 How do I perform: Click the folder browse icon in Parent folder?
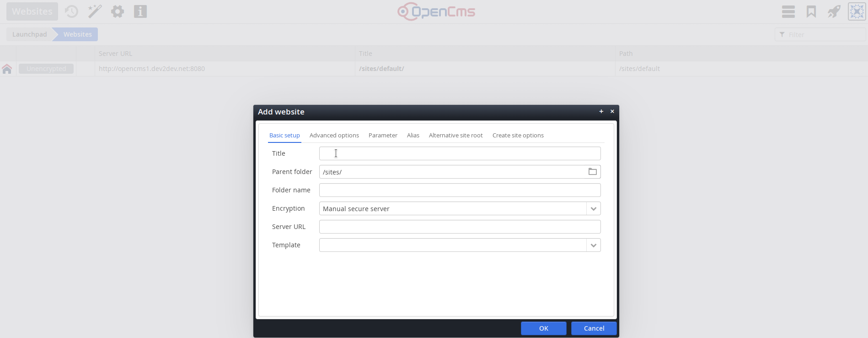(592, 172)
